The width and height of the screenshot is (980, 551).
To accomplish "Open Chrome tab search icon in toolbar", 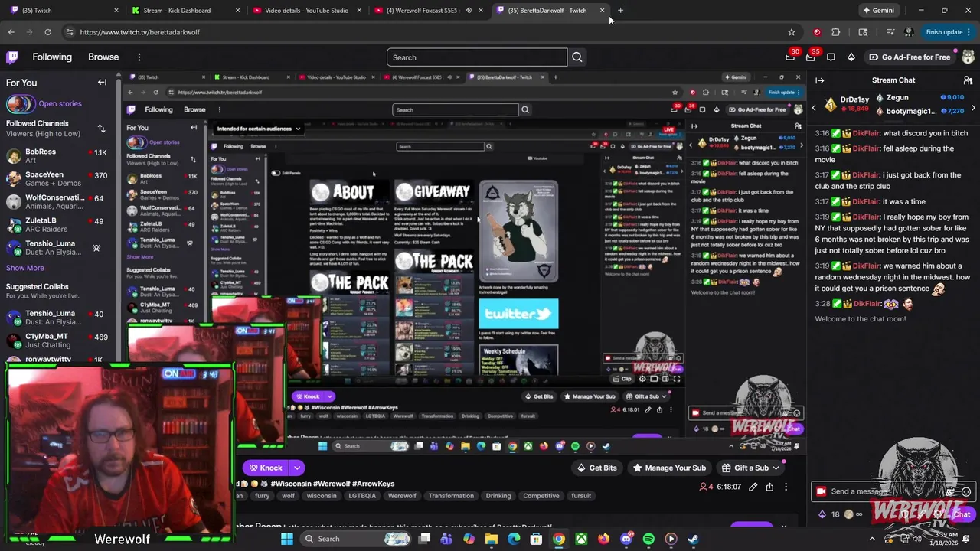I will [863, 32].
